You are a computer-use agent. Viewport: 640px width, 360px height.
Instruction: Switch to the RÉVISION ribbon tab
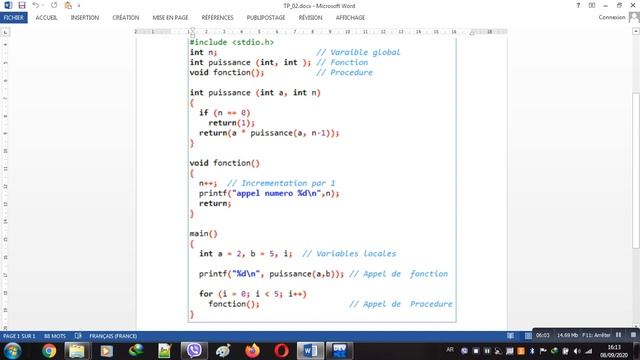coord(310,18)
